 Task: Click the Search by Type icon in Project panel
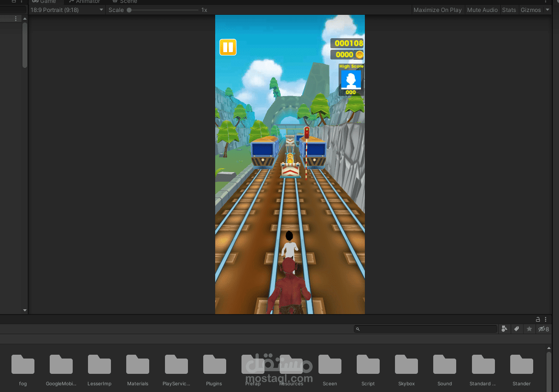(x=504, y=329)
